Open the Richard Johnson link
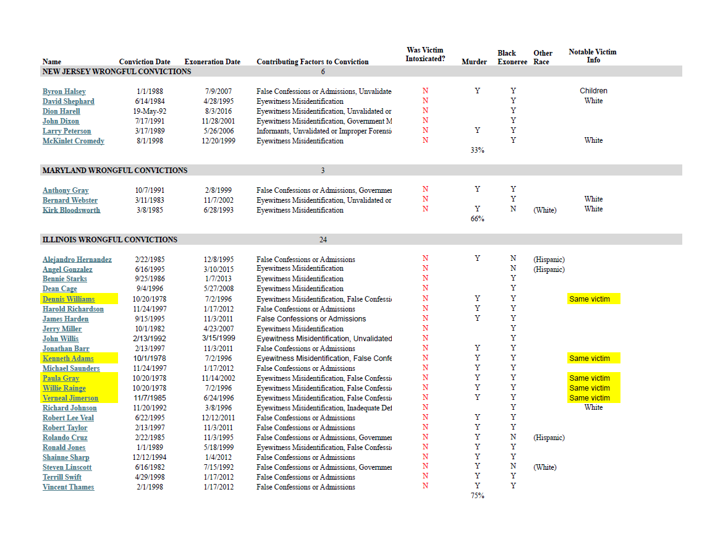 pyautogui.click(x=70, y=408)
